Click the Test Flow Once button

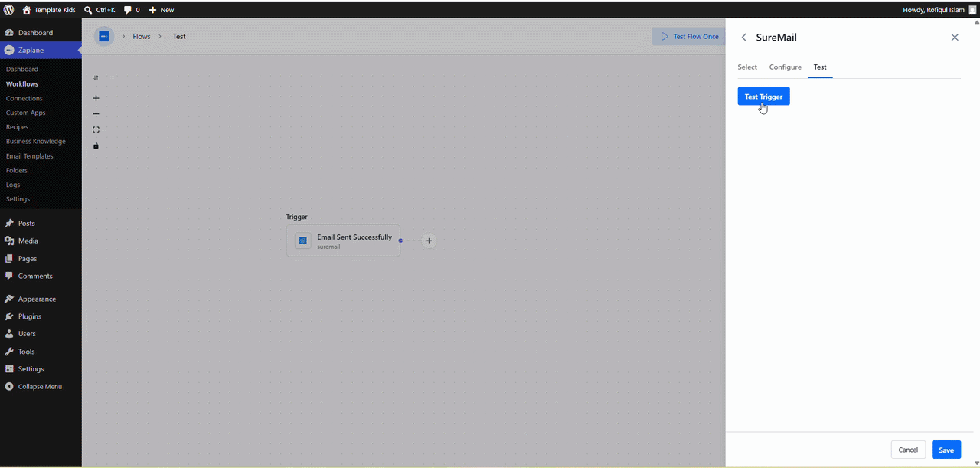click(x=689, y=36)
